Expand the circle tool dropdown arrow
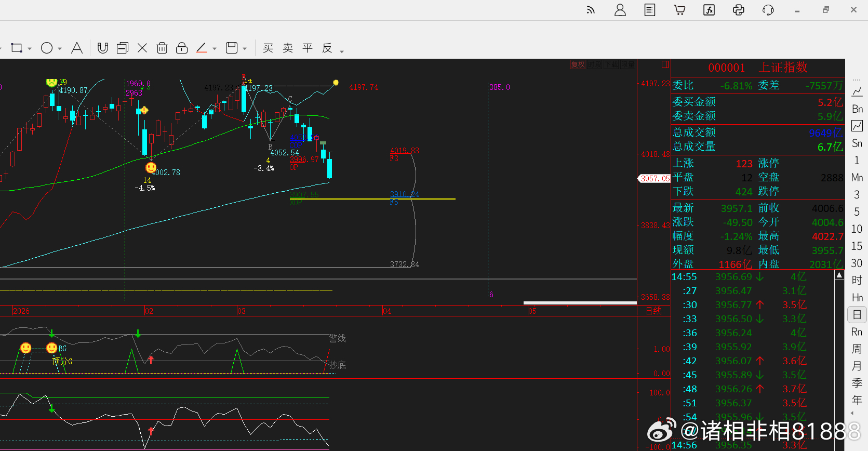868x451 pixels. [x=60, y=49]
